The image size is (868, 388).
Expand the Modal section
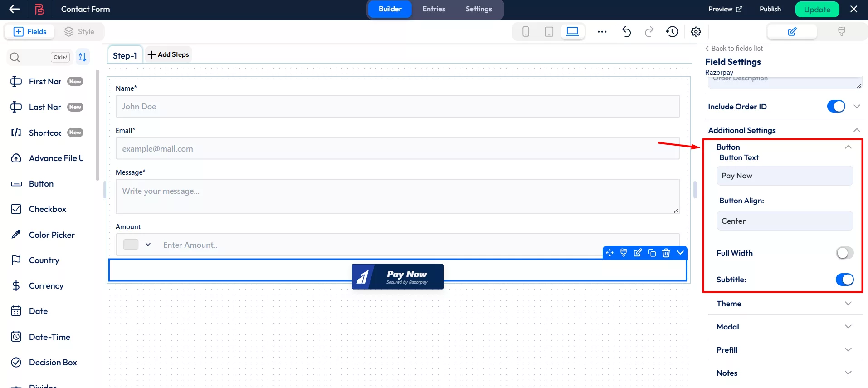(x=784, y=327)
